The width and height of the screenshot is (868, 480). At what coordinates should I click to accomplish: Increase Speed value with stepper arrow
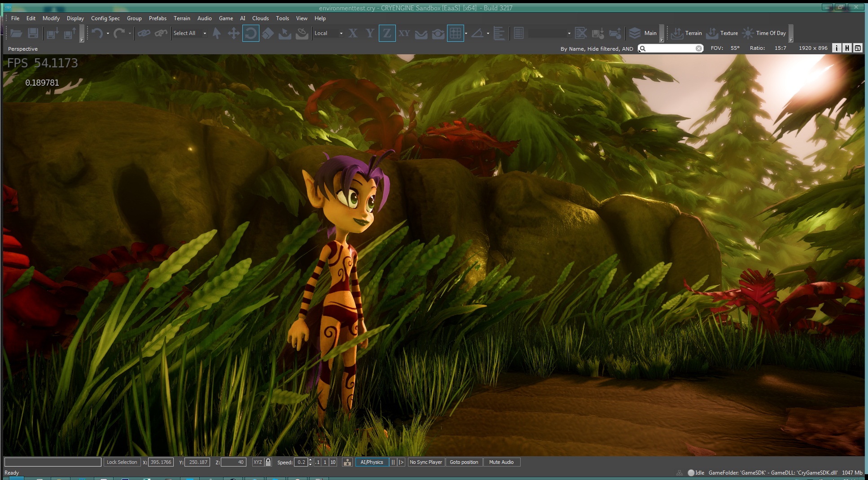click(310, 460)
